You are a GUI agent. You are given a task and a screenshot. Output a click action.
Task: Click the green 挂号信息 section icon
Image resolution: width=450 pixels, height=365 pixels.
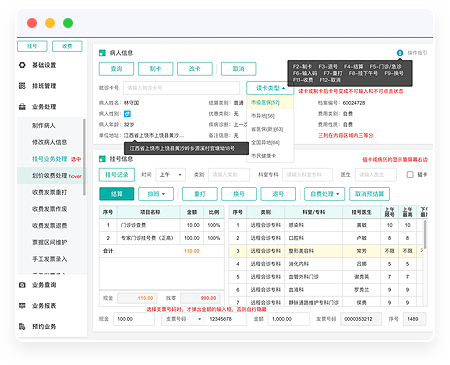102,159
